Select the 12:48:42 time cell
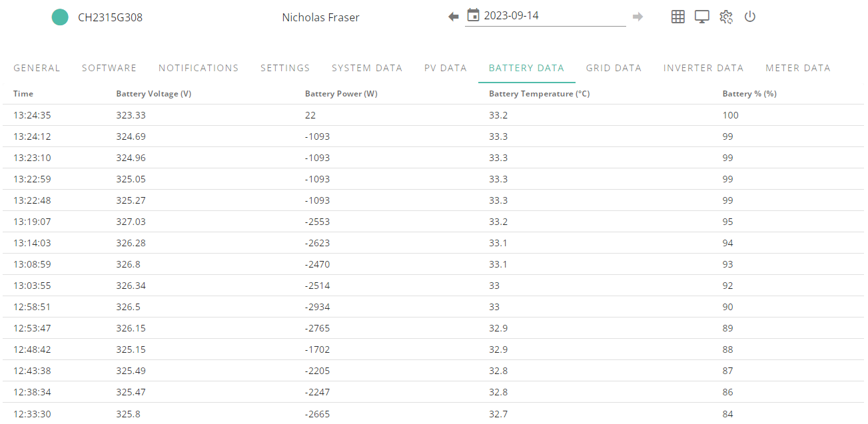Viewport: 868px width, 424px height. point(32,349)
